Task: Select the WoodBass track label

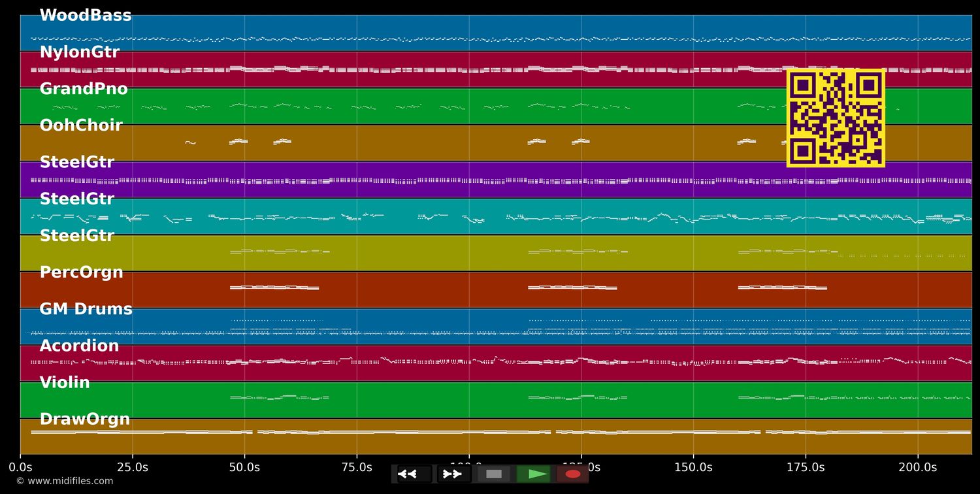Action: click(x=86, y=14)
